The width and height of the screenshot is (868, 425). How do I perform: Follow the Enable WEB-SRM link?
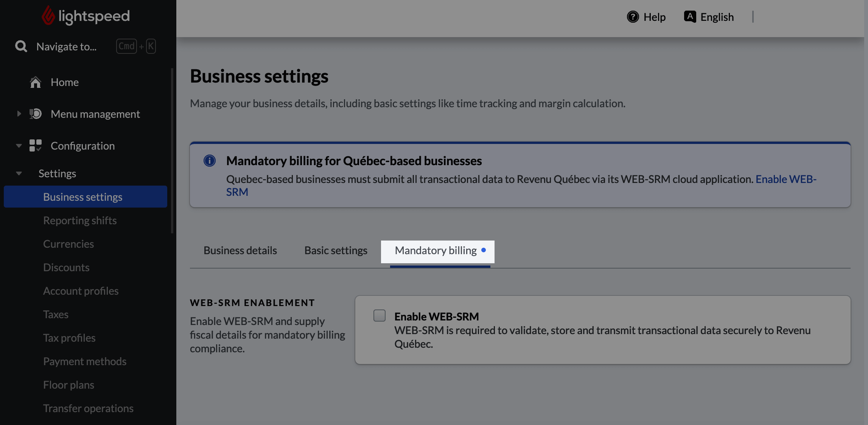click(786, 179)
